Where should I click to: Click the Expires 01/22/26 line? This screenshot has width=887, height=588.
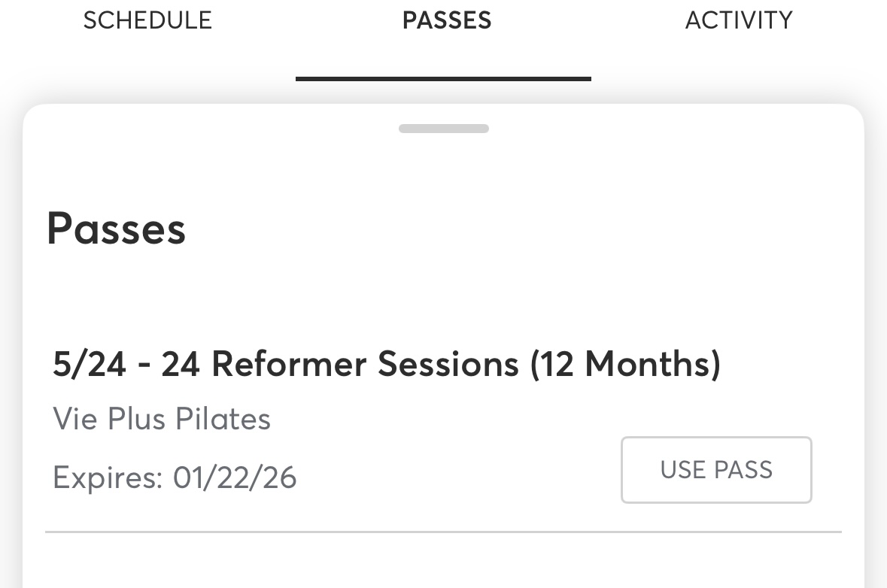pyautogui.click(x=175, y=477)
